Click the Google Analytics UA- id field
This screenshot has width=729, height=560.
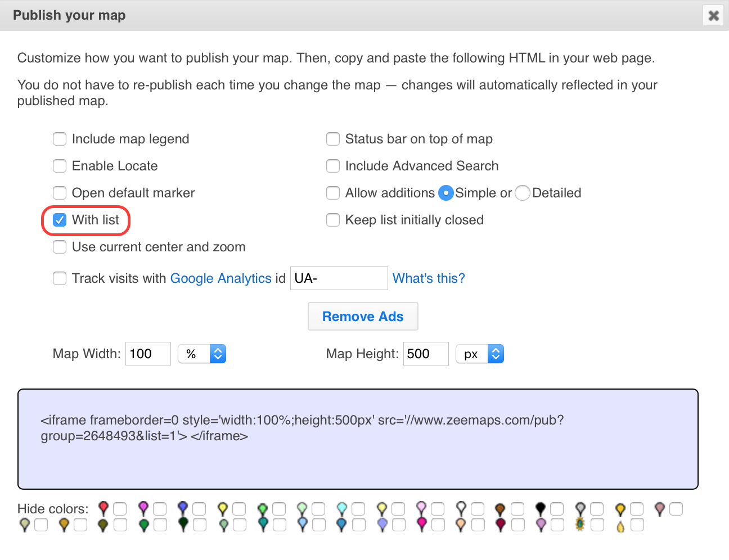[x=339, y=278]
